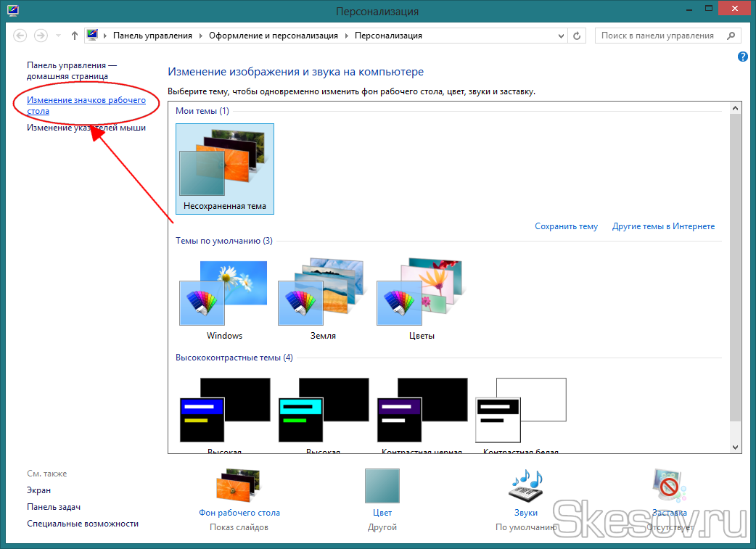The width and height of the screenshot is (756, 549).
Task: Click the Показ слайдов caption
Action: tap(239, 527)
